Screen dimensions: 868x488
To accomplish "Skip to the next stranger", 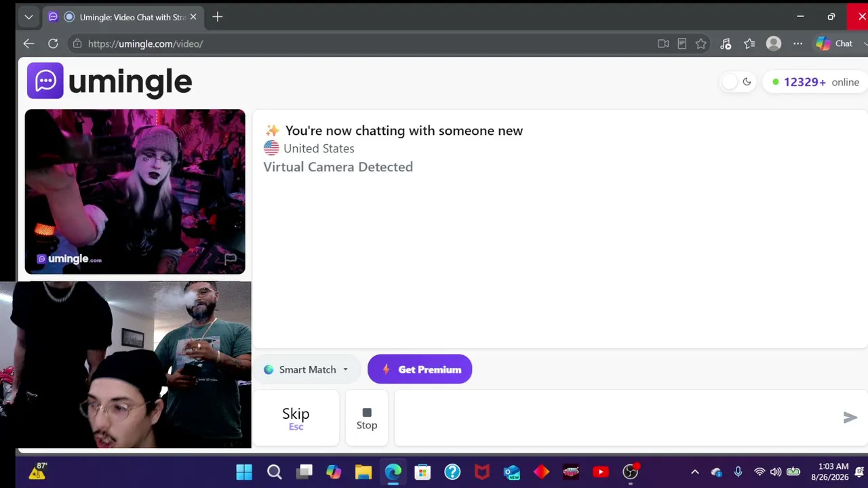I will [x=296, y=418].
